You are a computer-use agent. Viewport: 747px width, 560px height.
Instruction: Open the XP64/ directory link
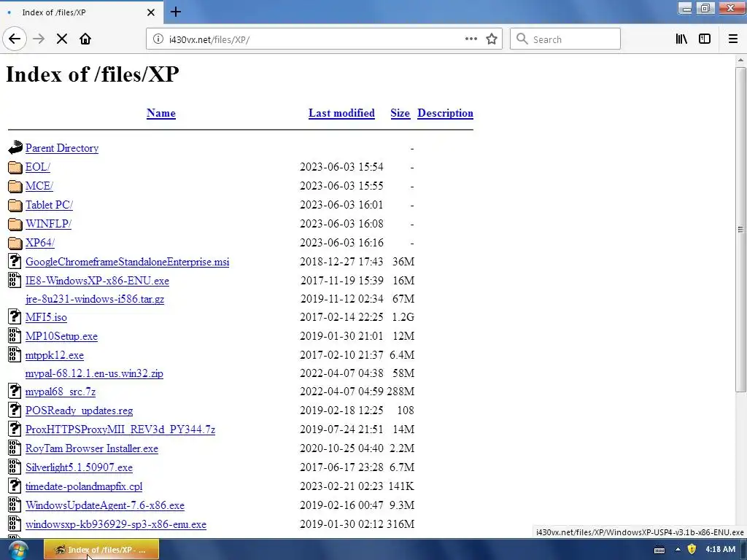coord(40,243)
